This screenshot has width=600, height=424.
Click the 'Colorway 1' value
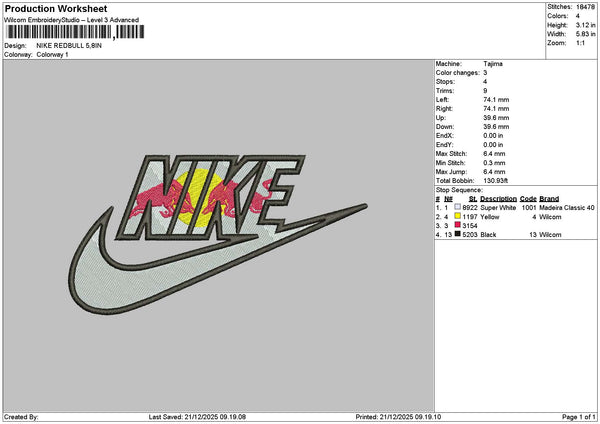[52, 55]
